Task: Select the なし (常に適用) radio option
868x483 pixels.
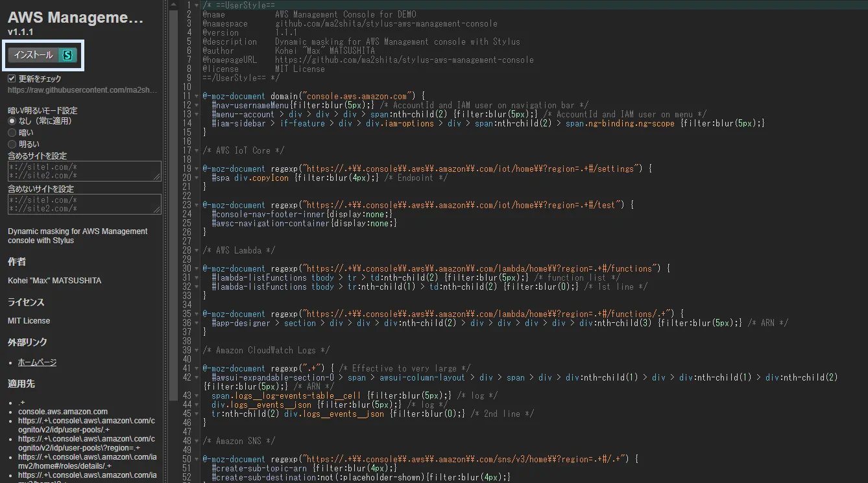Action: (12, 121)
